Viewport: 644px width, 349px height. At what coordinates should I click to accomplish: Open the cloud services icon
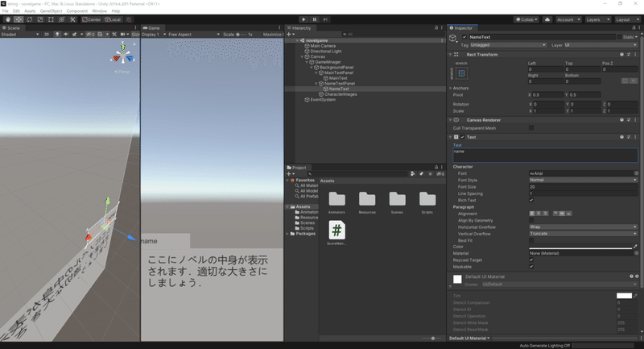click(547, 19)
